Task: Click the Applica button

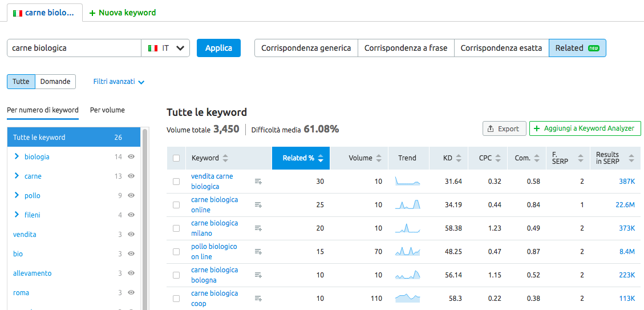Action: pos(218,48)
